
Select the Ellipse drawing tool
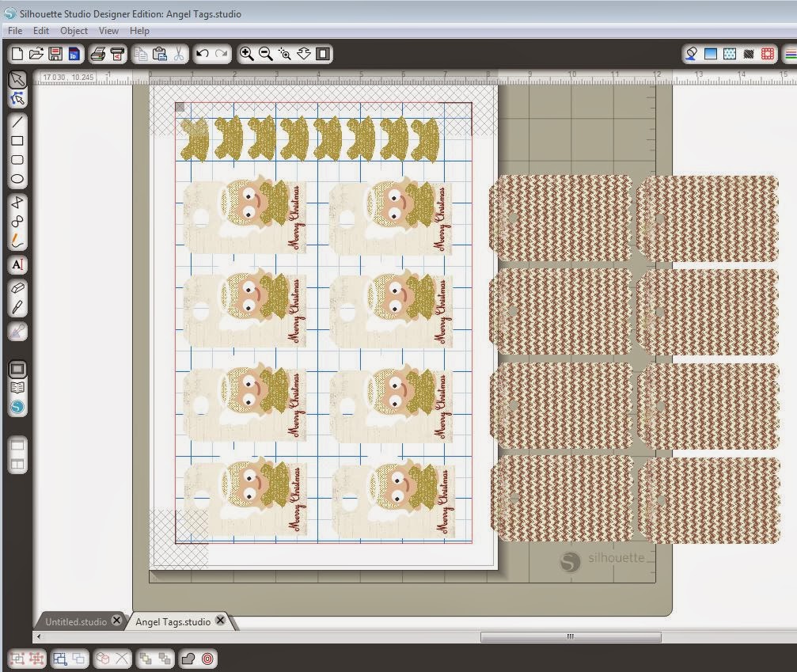click(x=17, y=179)
